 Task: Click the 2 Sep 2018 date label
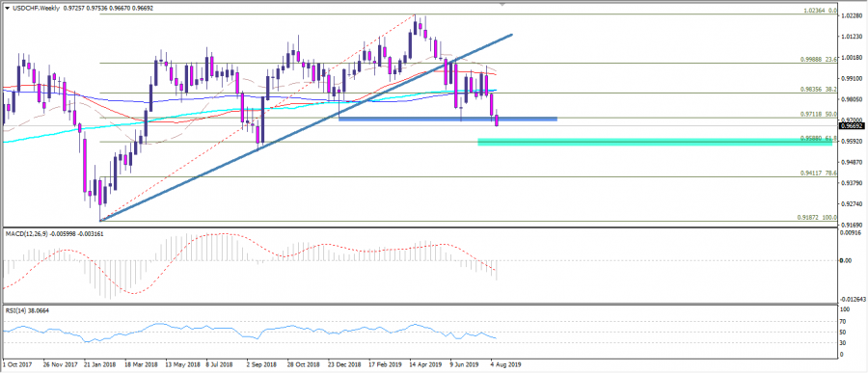click(261, 365)
